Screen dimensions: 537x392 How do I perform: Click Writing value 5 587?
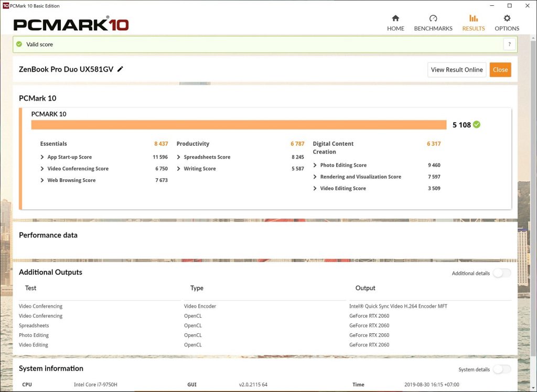point(298,169)
